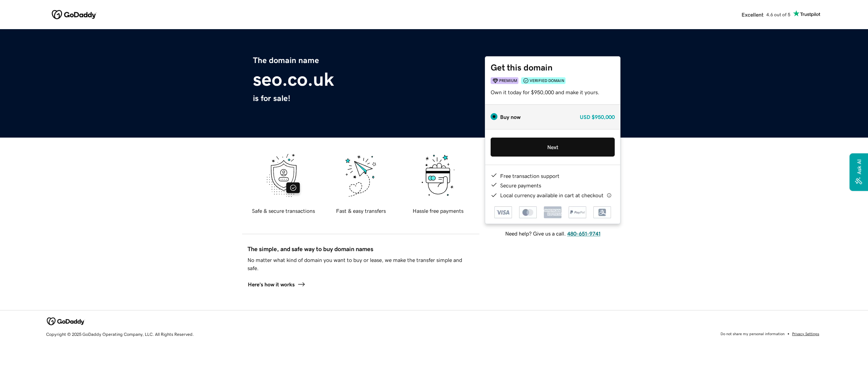Select the Buy now radio button
Image resolution: width=868 pixels, height=366 pixels.
pos(494,117)
